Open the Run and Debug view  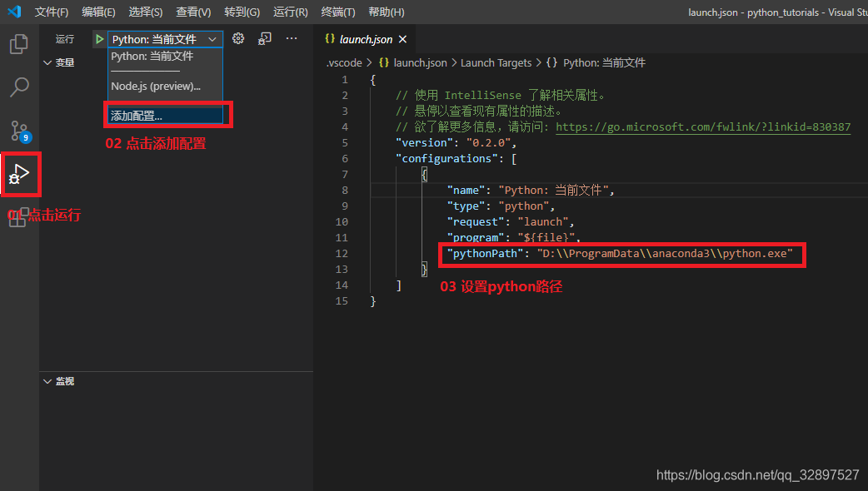coord(19,174)
